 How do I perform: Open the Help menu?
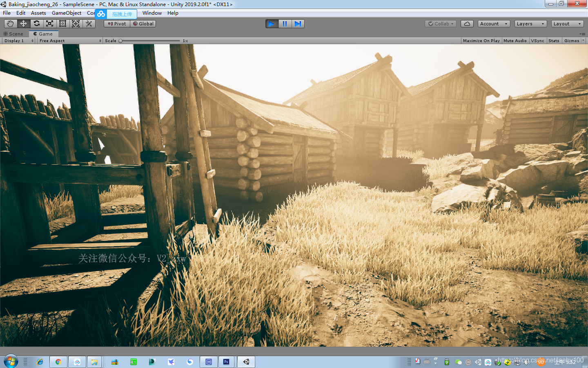point(173,13)
